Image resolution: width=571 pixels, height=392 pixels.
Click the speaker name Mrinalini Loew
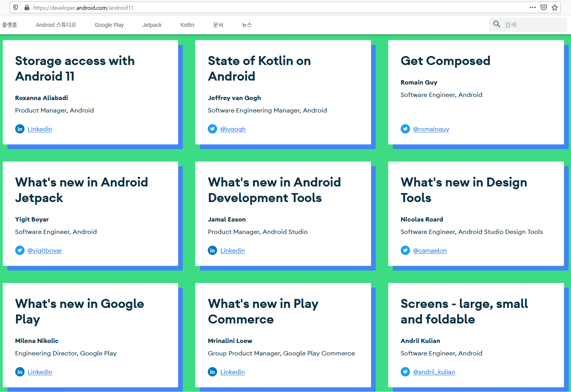(x=230, y=341)
